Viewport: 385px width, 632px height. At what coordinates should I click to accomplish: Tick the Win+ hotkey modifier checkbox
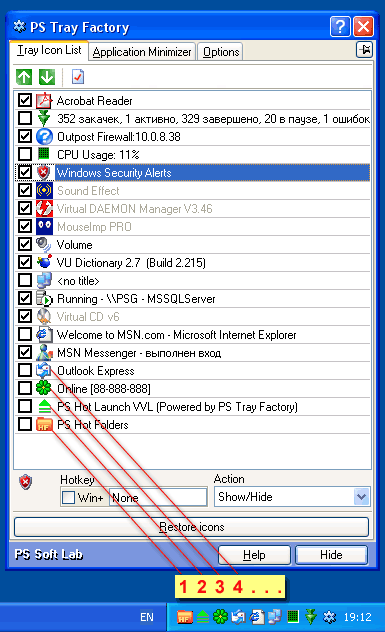(x=69, y=497)
